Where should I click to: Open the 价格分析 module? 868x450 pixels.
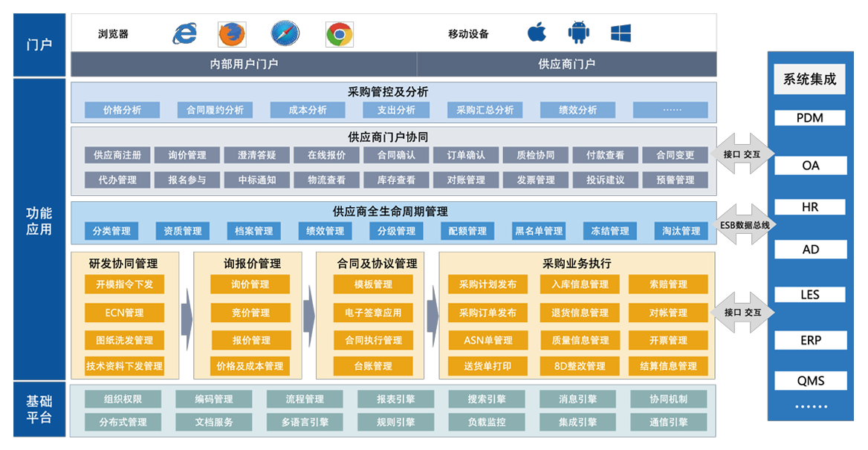tap(122, 110)
